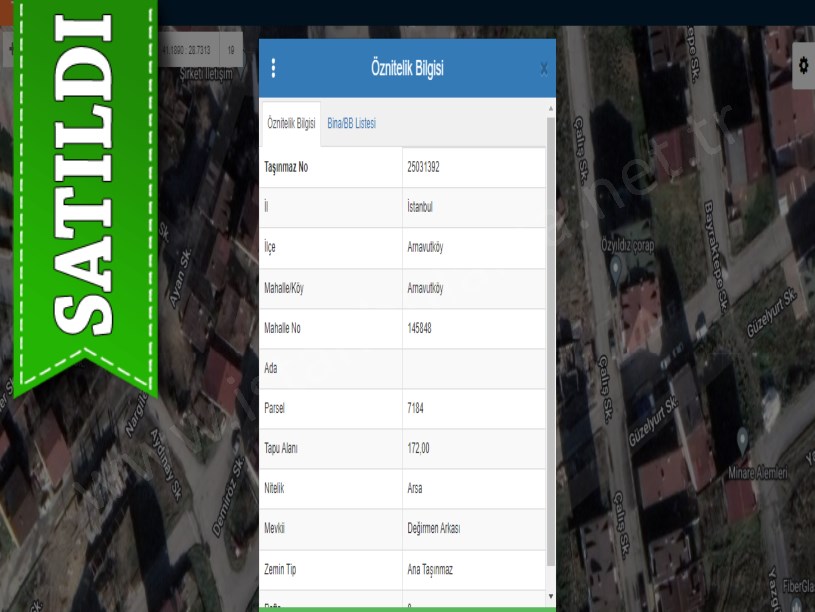815x612 pixels.
Task: Click the Zemin Tip value Ana Taşınmaz
Action: coord(430,569)
